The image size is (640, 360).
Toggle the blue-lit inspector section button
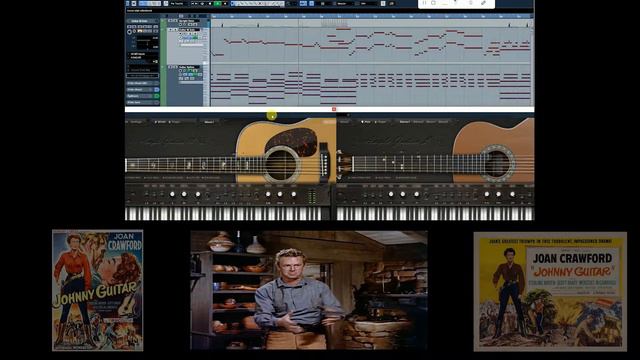(x=156, y=90)
